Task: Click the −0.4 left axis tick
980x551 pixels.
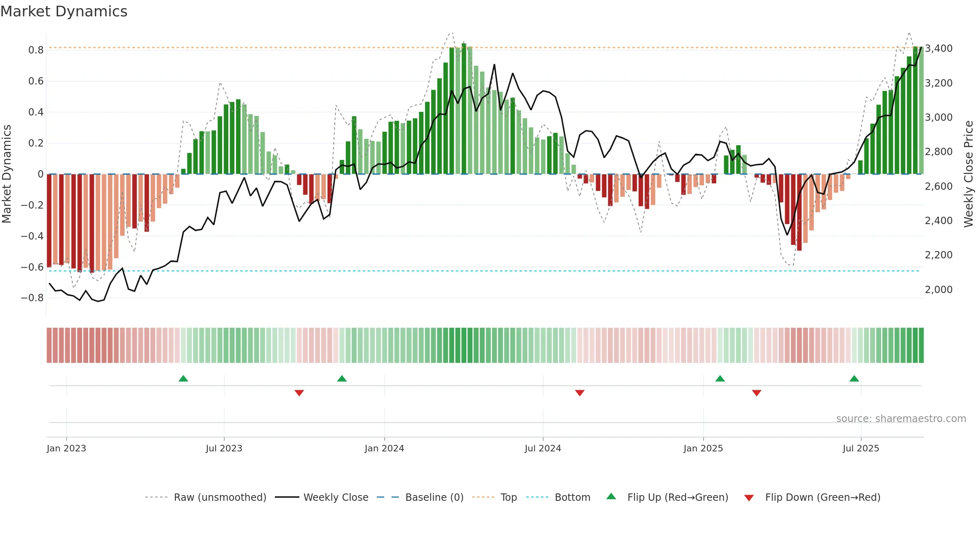Action: pos(32,236)
